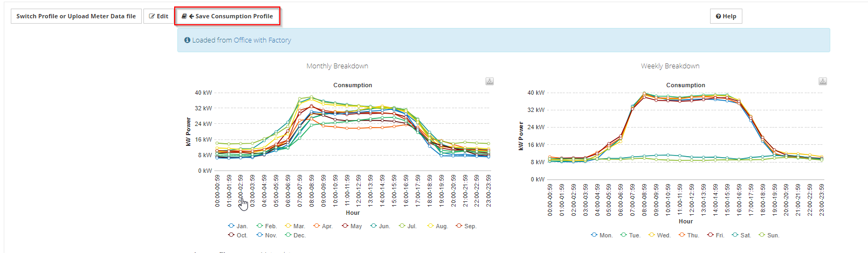The height and width of the screenshot is (253, 868).
Task: Toggle the Jan. series in monthly legend
Action: pos(238,226)
